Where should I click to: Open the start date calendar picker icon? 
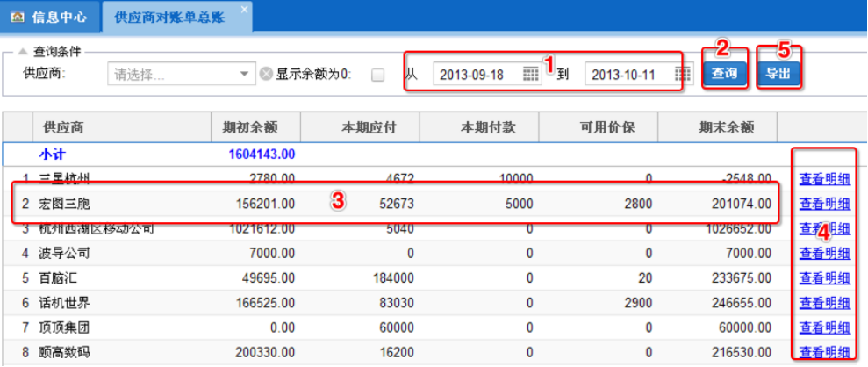(x=531, y=75)
